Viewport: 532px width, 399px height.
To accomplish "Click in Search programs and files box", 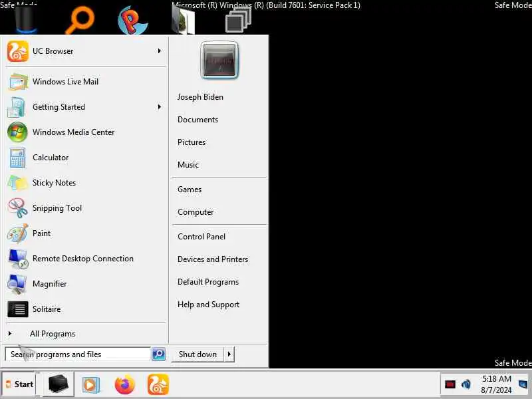I will pyautogui.click(x=78, y=354).
